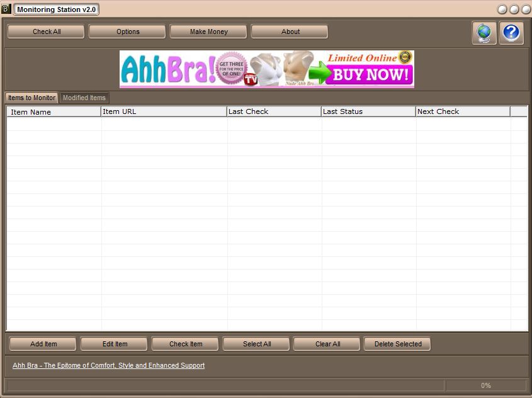
Task: Sort by the Last Status column header
Action: point(368,111)
